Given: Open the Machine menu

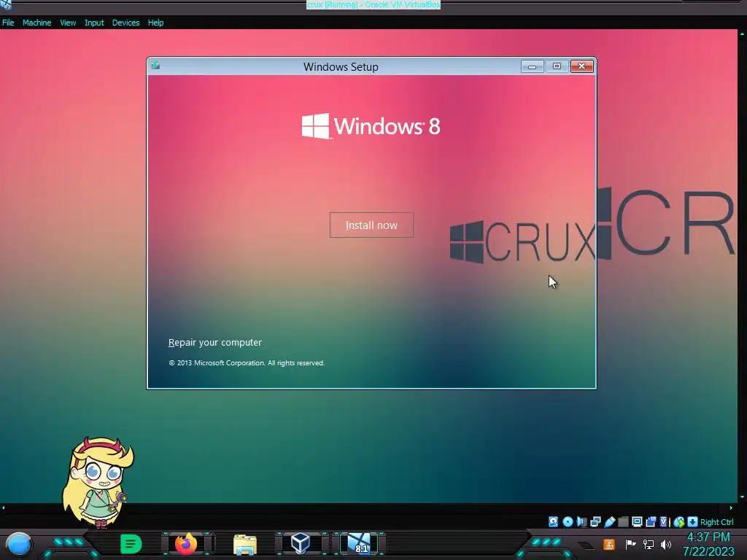Looking at the screenshot, I should click(36, 23).
